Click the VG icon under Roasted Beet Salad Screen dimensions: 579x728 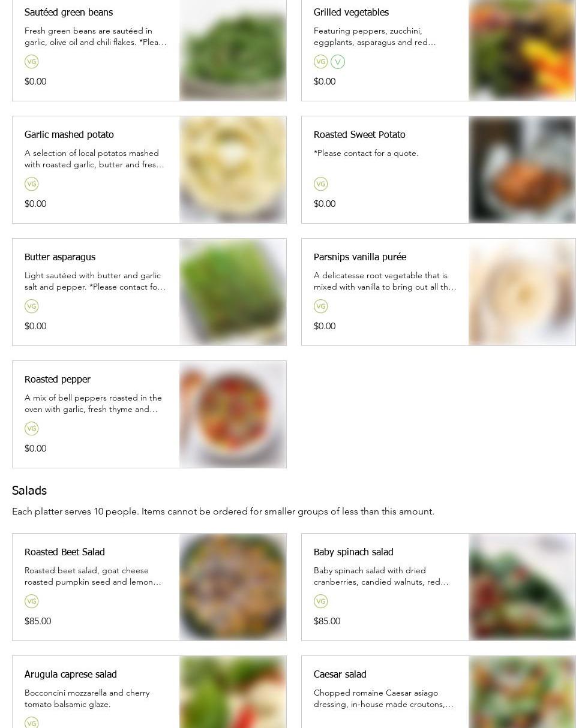tap(31, 601)
